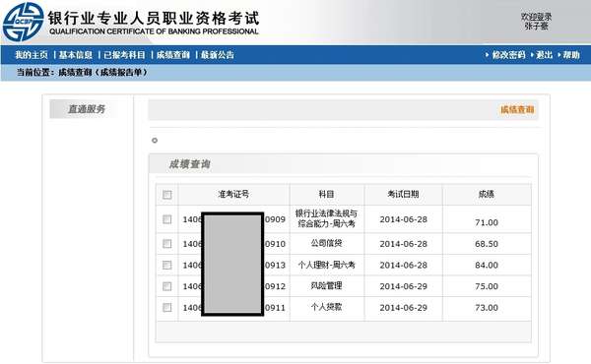
Task: Click 退出 logout link
Action: tap(544, 55)
